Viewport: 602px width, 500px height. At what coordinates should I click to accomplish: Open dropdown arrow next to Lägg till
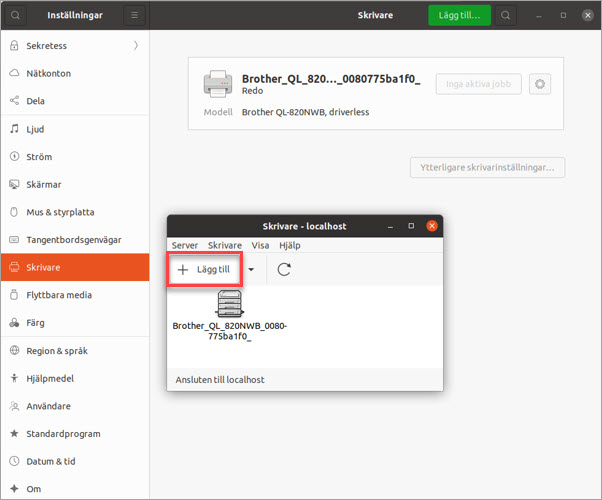[251, 270]
